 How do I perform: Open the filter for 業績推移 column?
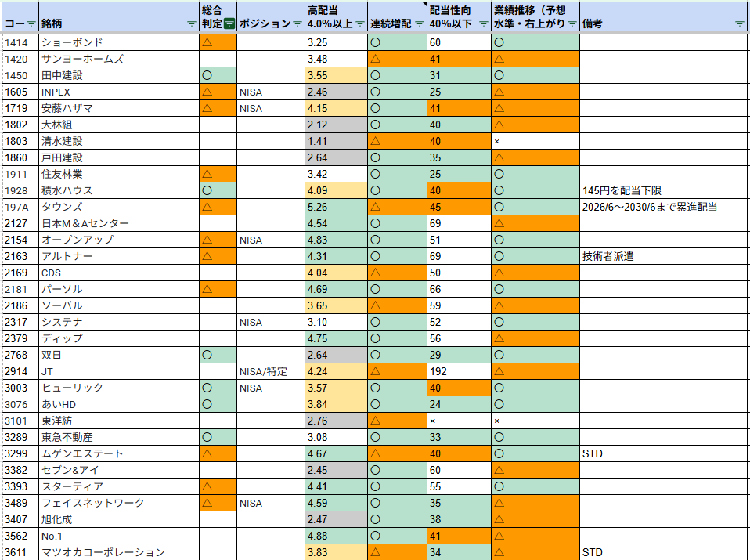tap(572, 24)
